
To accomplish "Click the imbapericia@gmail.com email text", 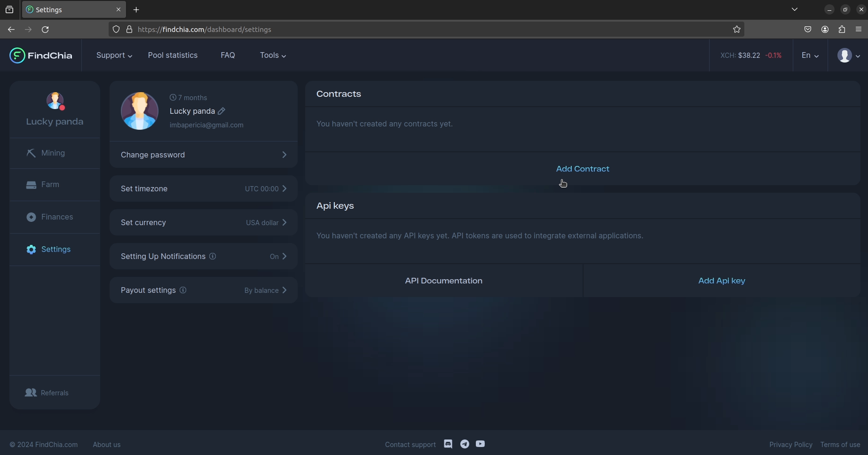I will pos(206,125).
